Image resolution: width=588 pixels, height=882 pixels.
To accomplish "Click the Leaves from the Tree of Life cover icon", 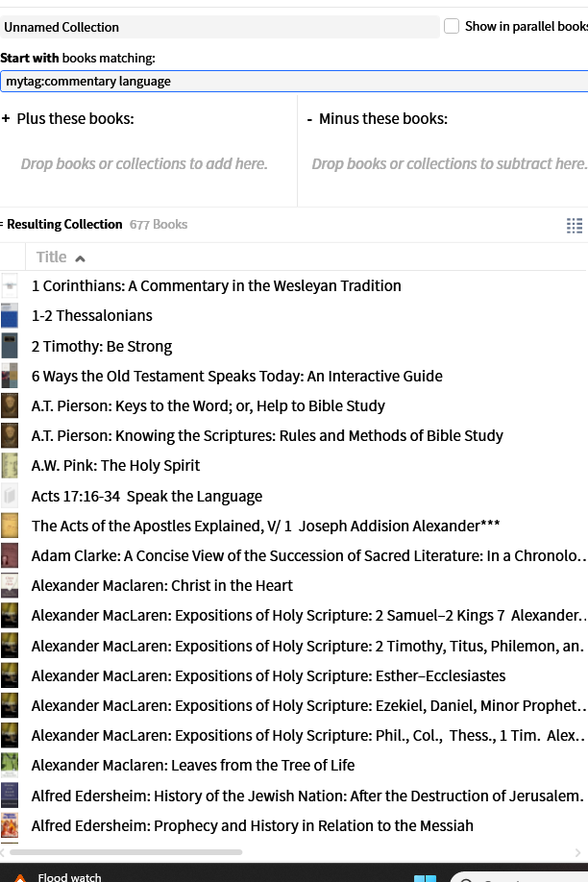I will [x=9, y=765].
